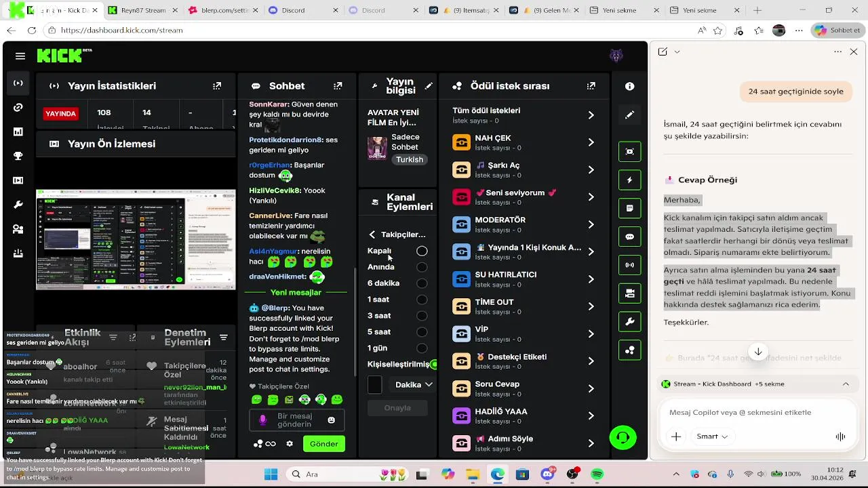868x488 pixels.
Task: Expand the Şarkı Aç reward row
Action: point(524,169)
